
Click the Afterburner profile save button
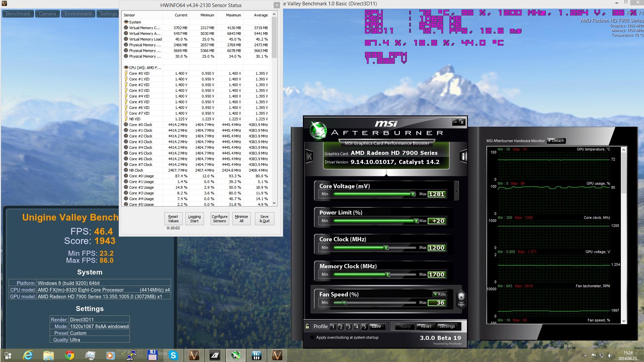[x=376, y=326]
